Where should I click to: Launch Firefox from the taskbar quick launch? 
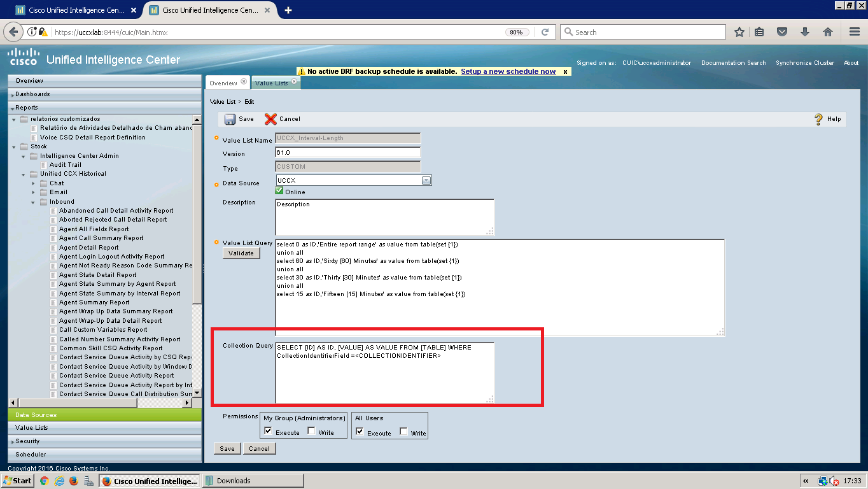[x=74, y=481]
